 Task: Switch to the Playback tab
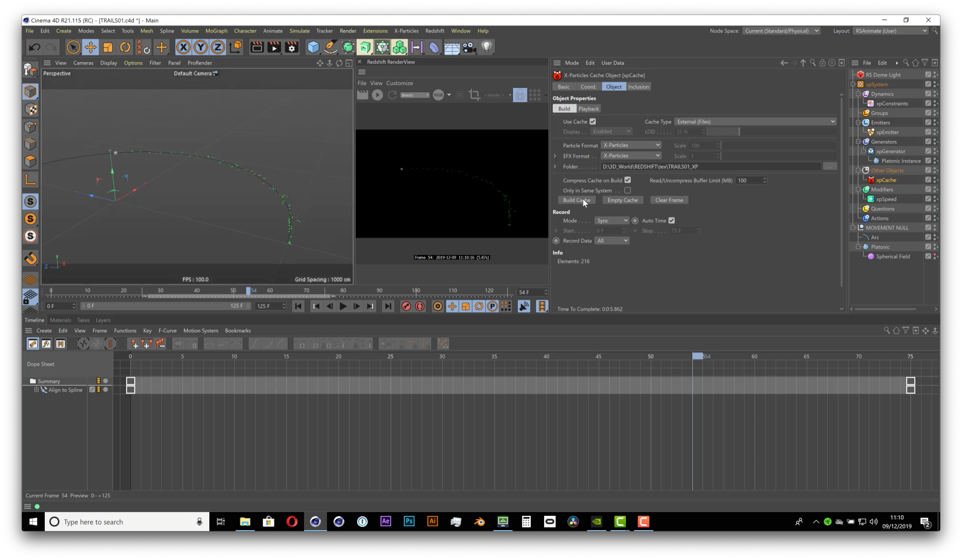click(x=588, y=109)
